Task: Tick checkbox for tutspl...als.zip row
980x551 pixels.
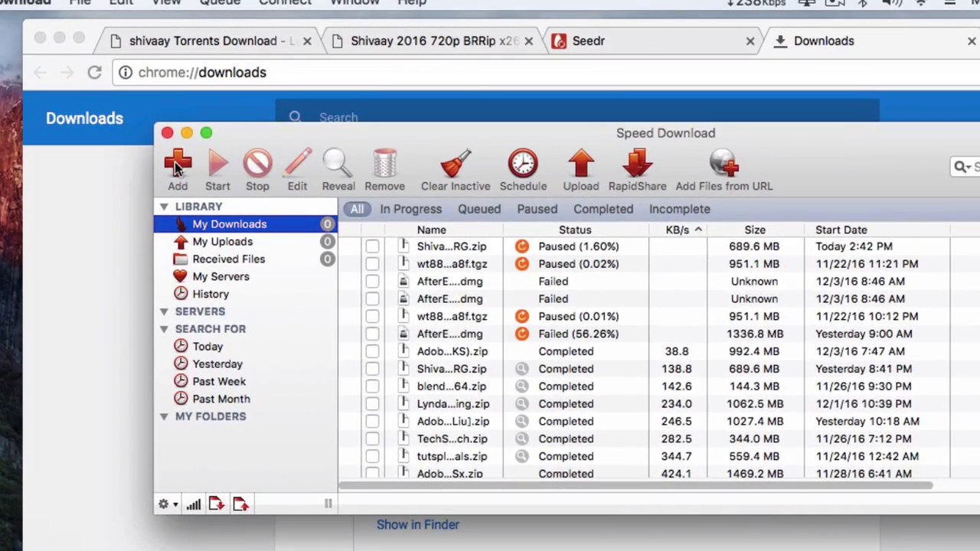Action: (x=372, y=457)
